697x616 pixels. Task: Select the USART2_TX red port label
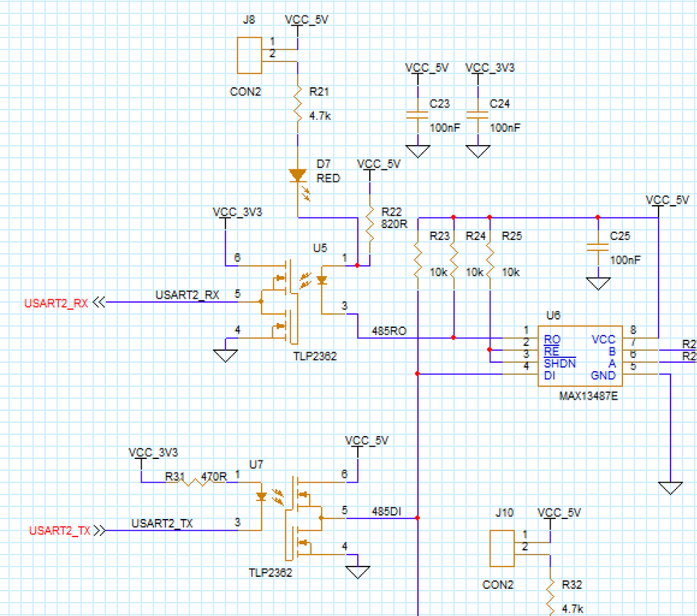(59, 531)
